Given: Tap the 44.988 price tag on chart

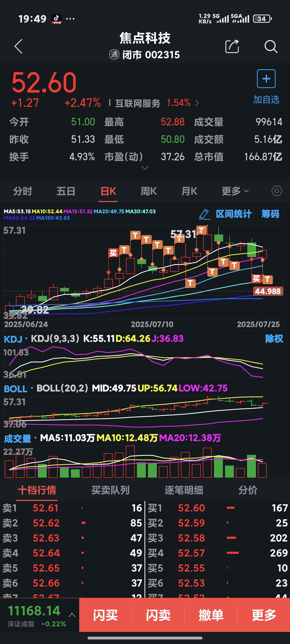Looking at the screenshot, I should [x=268, y=291].
